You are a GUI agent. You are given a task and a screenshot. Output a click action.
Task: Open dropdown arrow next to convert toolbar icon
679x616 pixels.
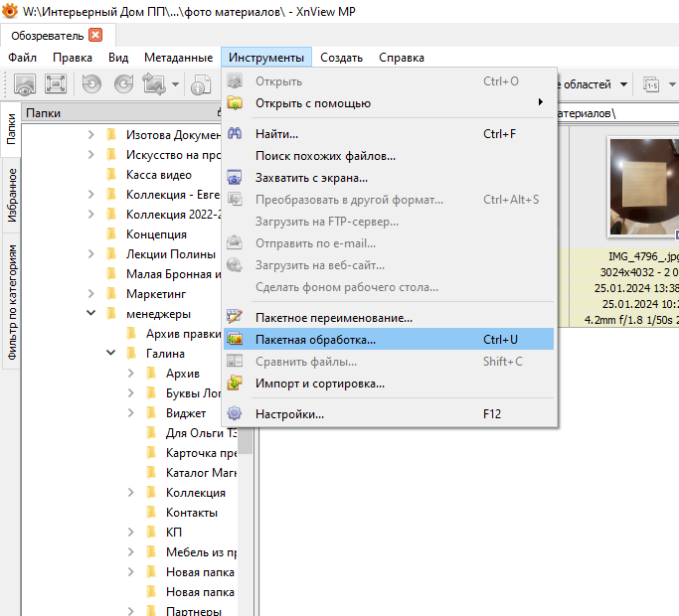pyautogui.click(x=176, y=84)
